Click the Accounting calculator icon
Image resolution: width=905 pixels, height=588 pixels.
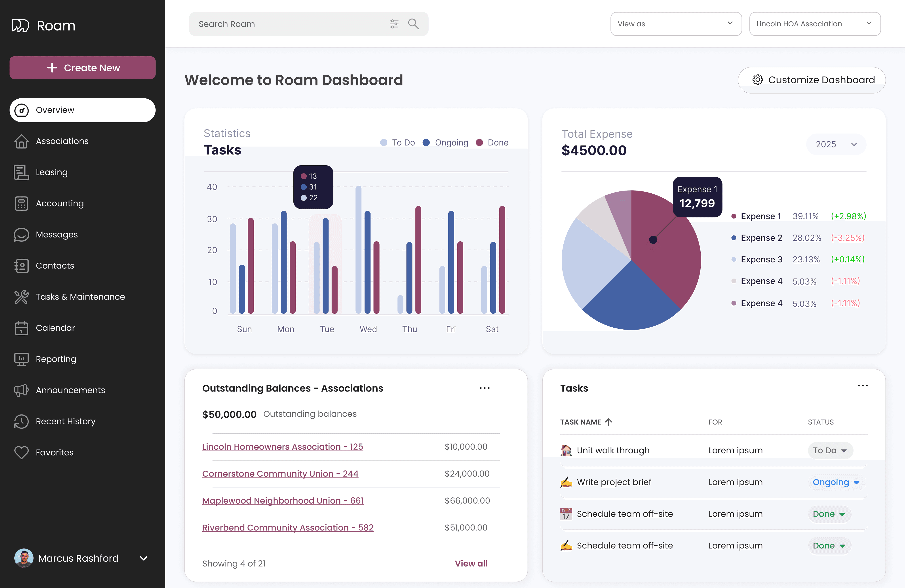(21, 204)
